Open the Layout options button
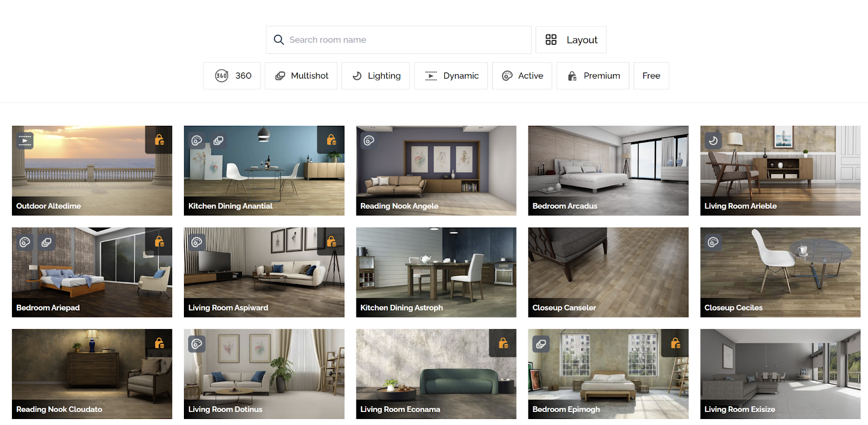Screen dimensions: 868x425 point(571,40)
